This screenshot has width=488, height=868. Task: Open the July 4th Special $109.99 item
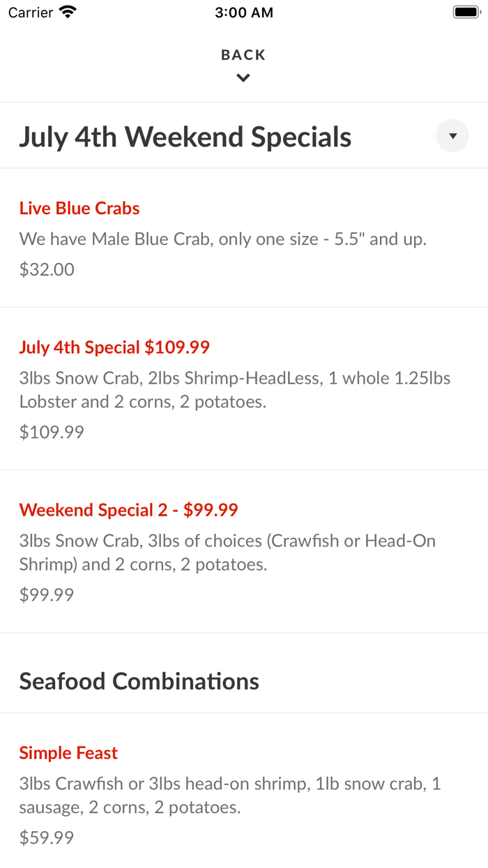click(x=114, y=347)
